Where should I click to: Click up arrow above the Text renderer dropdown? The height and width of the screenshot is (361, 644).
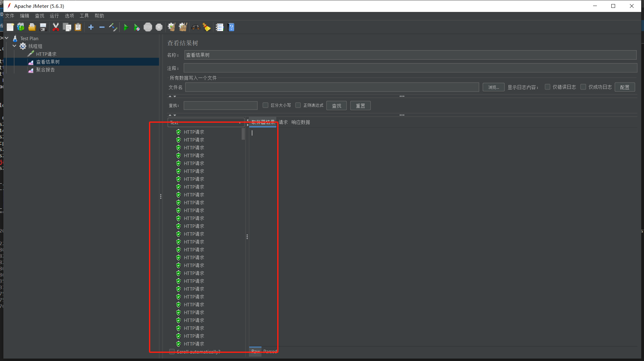tap(170, 115)
